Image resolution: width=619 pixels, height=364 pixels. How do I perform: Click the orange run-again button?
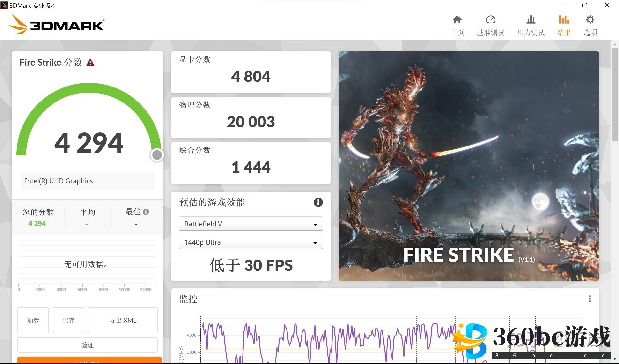89,361
